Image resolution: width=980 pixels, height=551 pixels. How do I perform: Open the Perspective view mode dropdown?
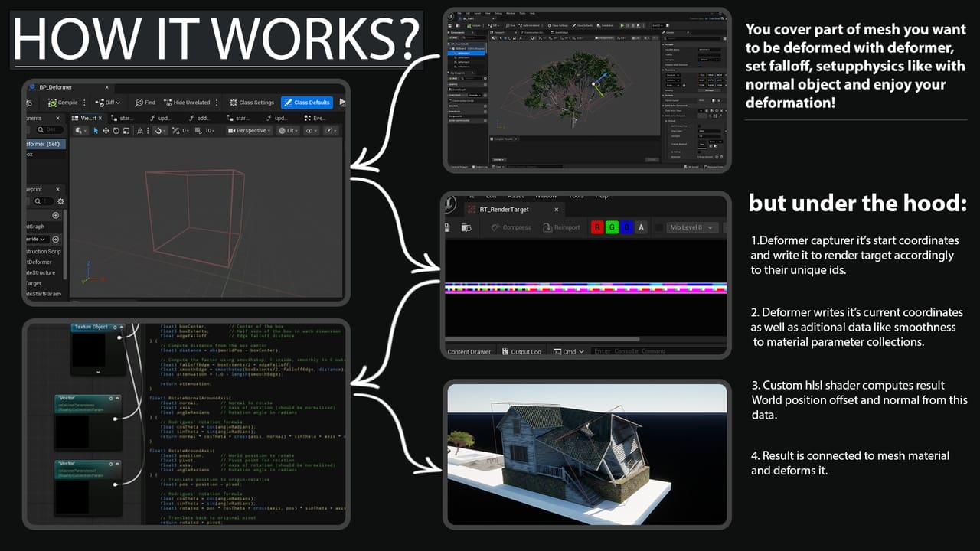(x=250, y=131)
